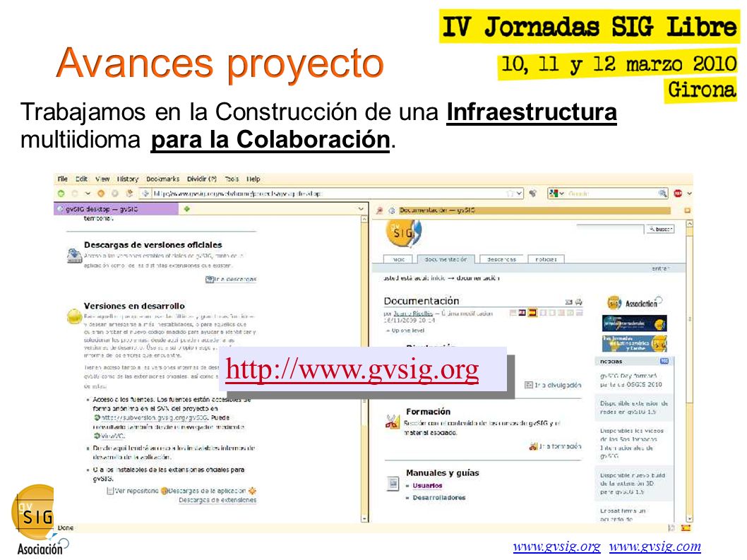
Task: Expand the left pane tab list dropdown
Action: tap(361, 209)
